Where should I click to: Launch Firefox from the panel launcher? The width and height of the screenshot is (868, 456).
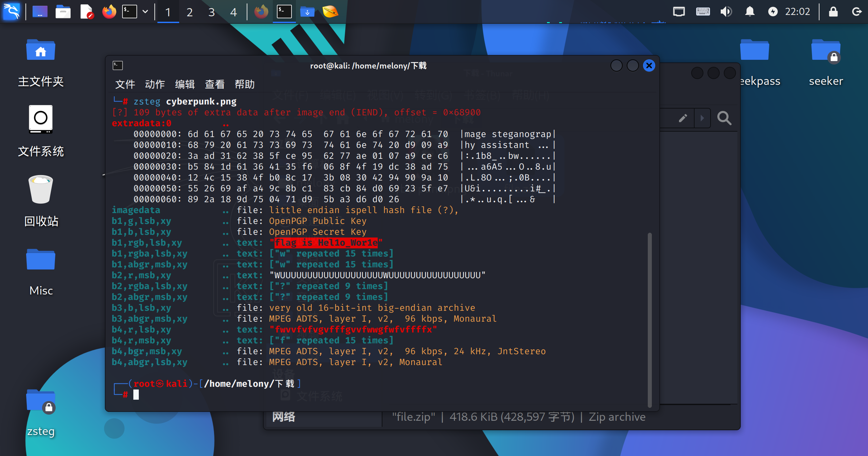(109, 12)
